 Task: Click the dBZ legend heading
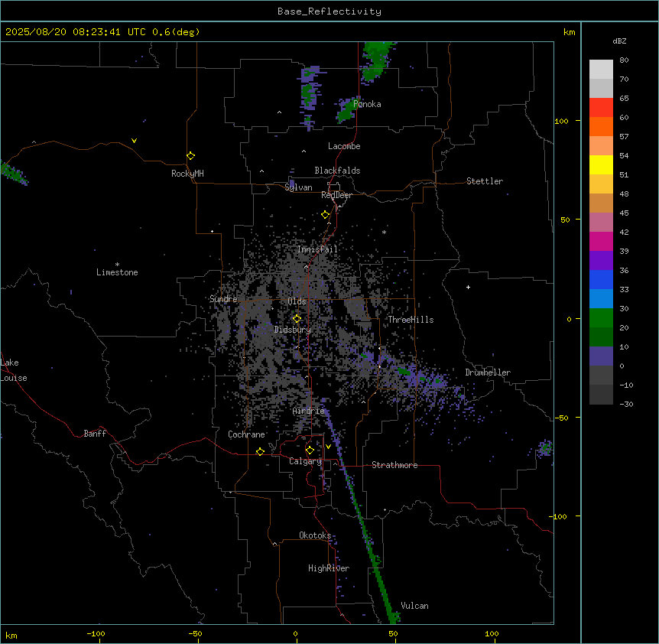point(619,41)
